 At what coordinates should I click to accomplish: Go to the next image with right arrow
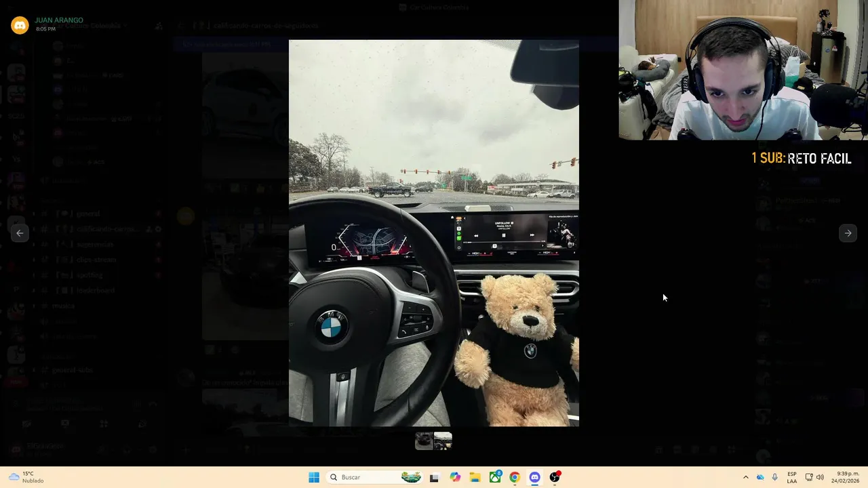[848, 233]
